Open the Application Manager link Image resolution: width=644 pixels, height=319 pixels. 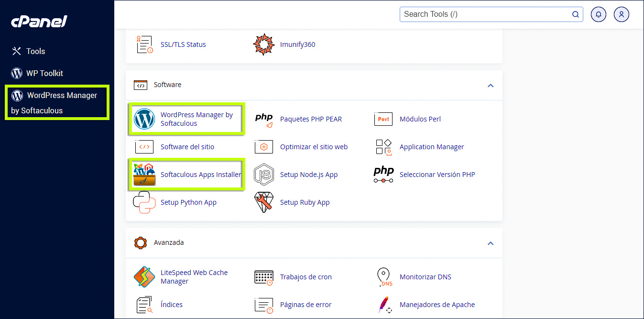(x=432, y=147)
